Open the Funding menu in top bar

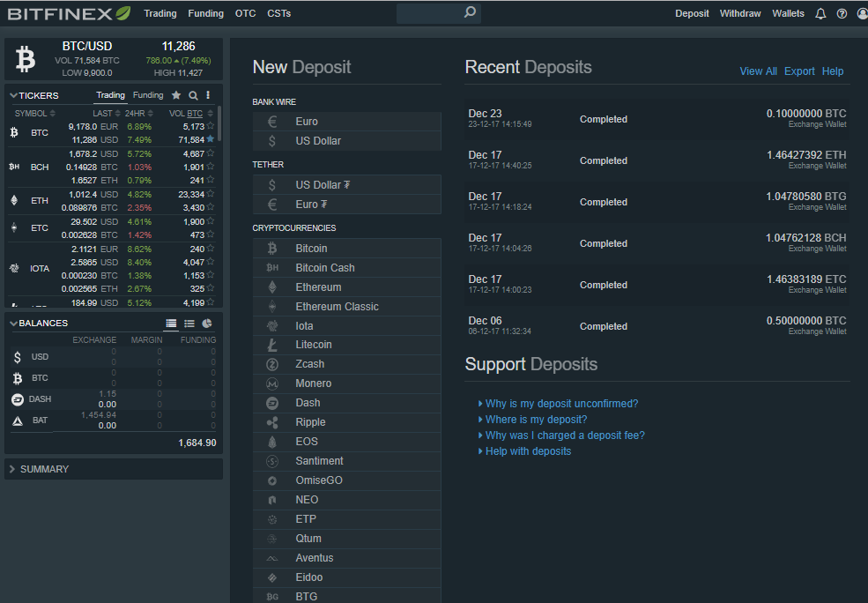tap(205, 13)
